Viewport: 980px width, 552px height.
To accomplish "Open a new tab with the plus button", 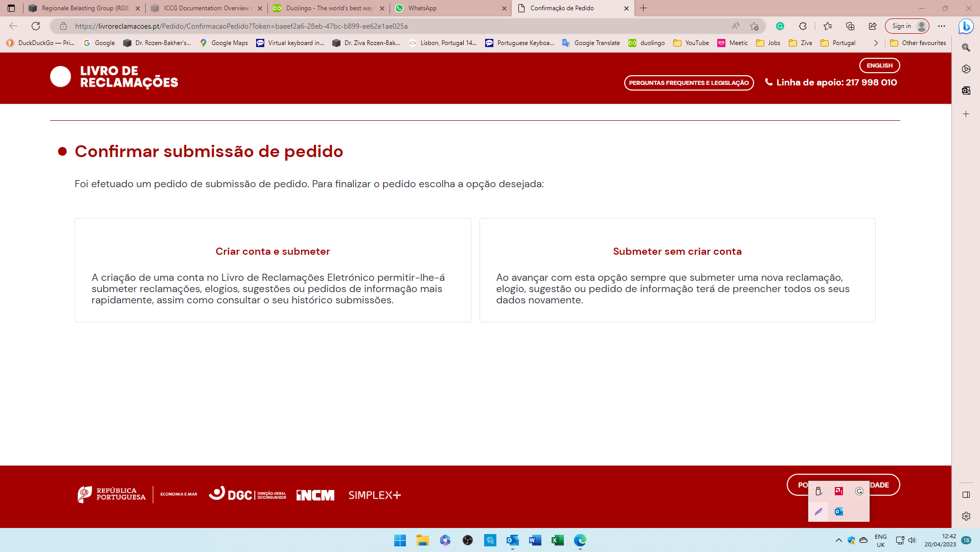I will [644, 8].
